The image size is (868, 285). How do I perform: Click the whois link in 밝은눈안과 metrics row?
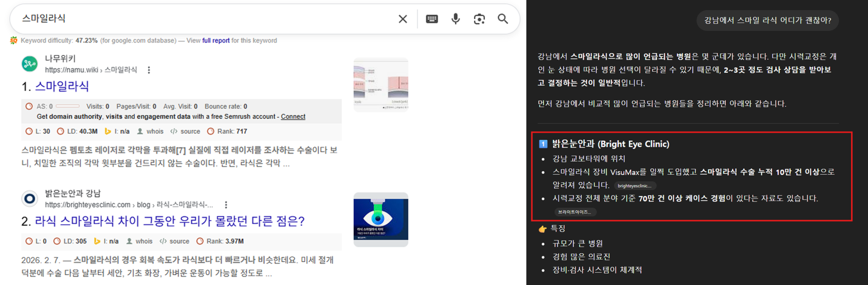click(140, 242)
